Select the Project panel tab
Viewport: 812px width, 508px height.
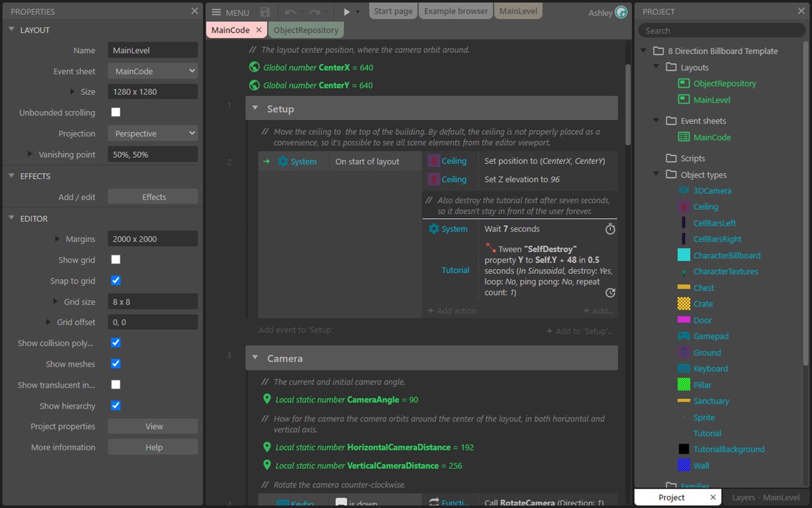pos(671,497)
